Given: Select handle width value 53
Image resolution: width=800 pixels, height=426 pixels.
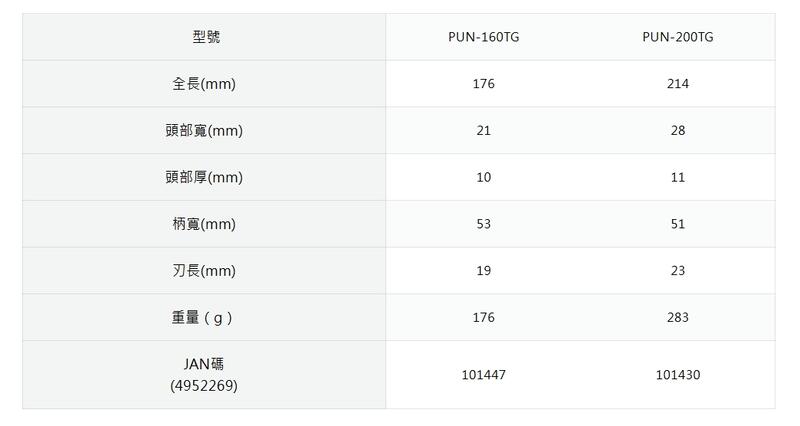Looking at the screenshot, I should pos(483,224).
